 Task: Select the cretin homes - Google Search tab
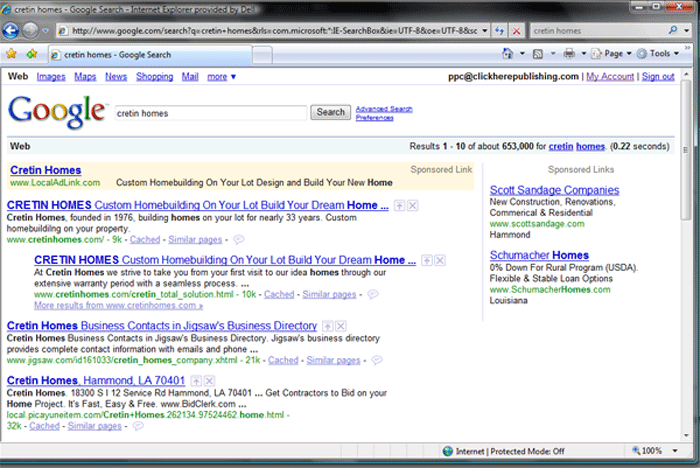pyautogui.click(x=150, y=54)
